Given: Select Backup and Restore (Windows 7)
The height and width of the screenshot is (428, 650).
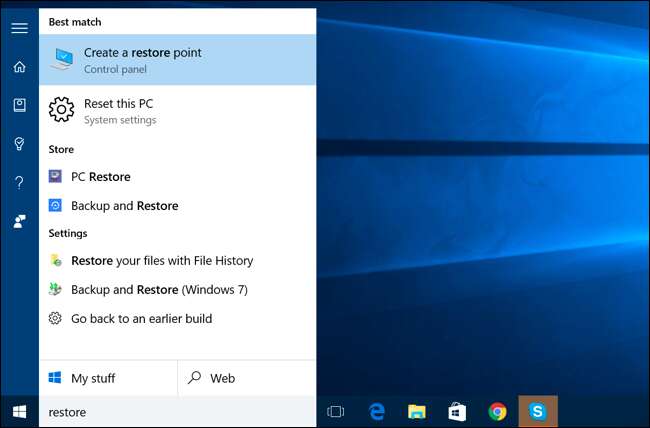Looking at the screenshot, I should coord(159,290).
